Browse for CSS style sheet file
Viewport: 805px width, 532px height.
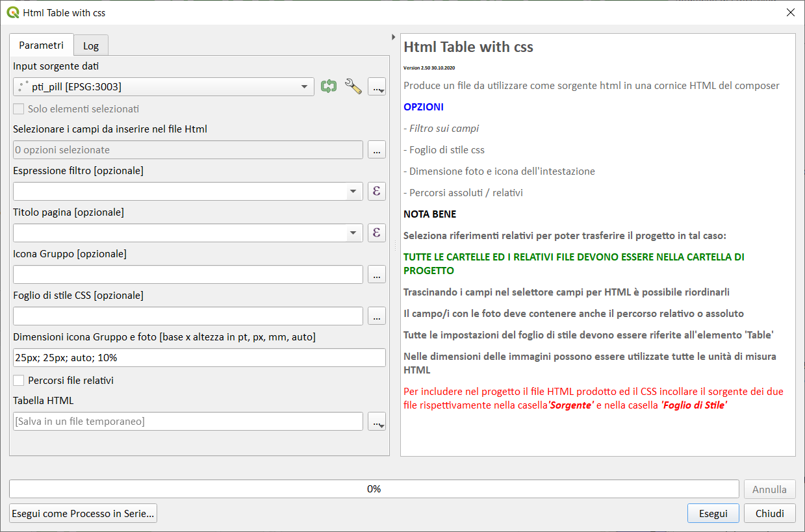[x=377, y=316]
